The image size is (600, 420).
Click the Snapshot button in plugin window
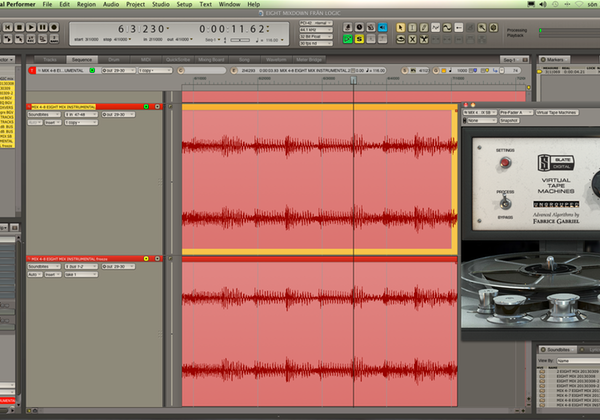509,120
